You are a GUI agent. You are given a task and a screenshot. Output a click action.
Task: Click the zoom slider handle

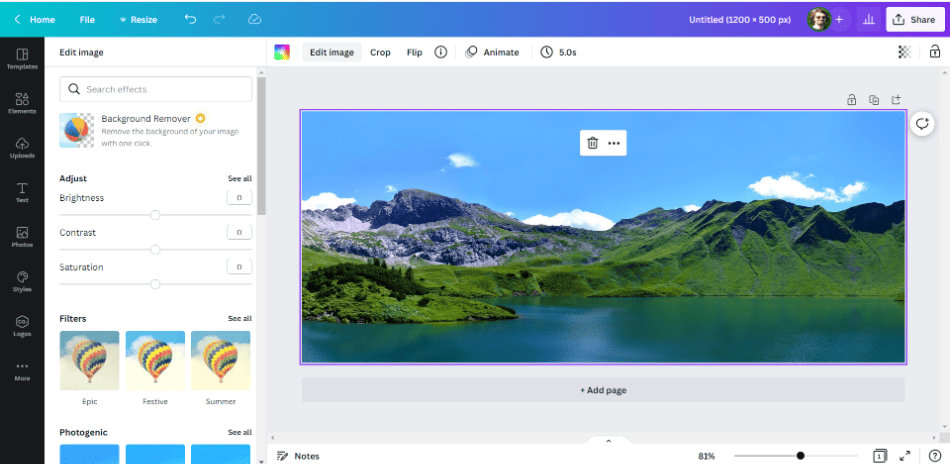click(800, 456)
